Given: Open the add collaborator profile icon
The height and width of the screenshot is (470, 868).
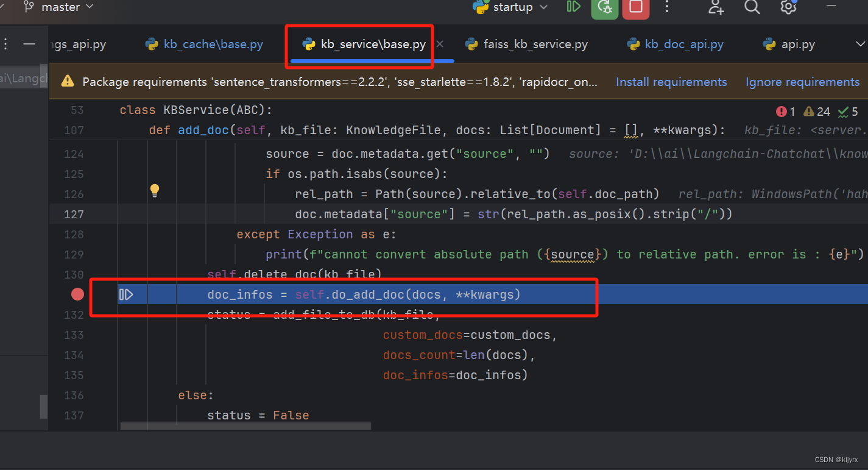Looking at the screenshot, I should click(x=716, y=7).
